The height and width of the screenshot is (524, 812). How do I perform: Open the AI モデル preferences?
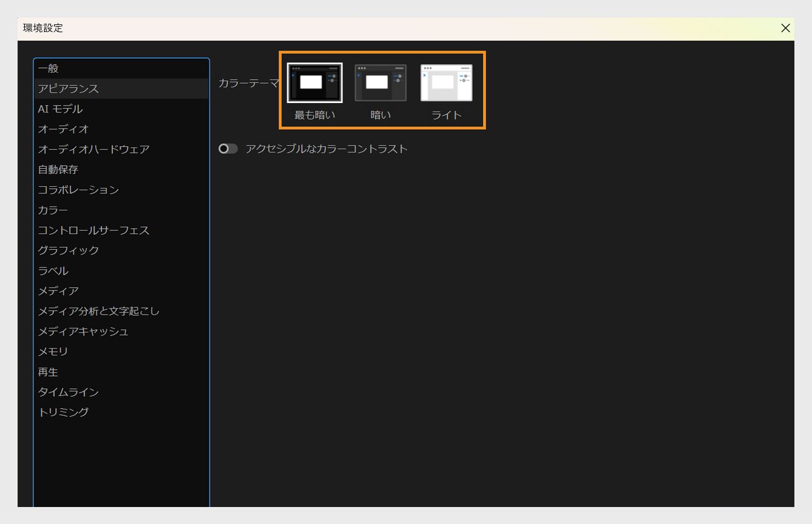[121, 109]
